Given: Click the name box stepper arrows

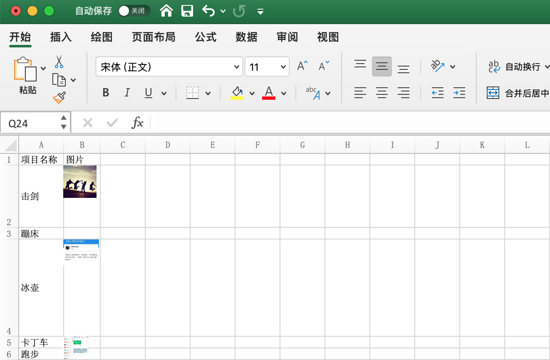Looking at the screenshot, I should [x=63, y=122].
